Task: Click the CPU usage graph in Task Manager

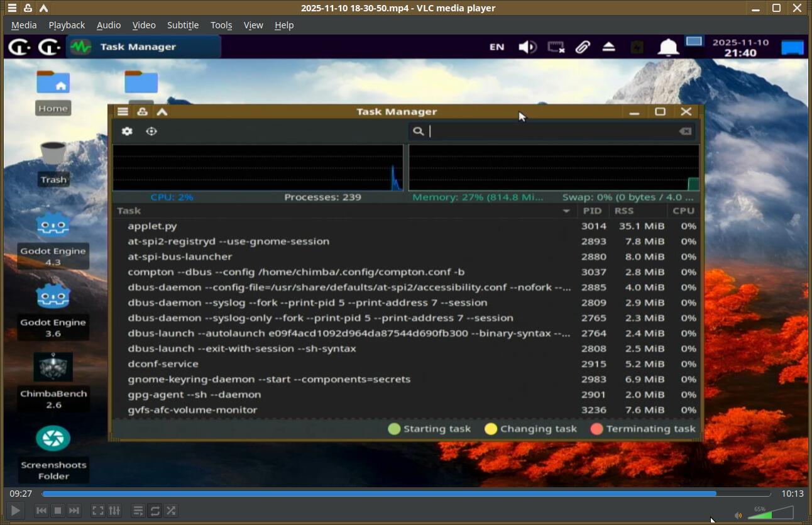Action: [x=258, y=168]
